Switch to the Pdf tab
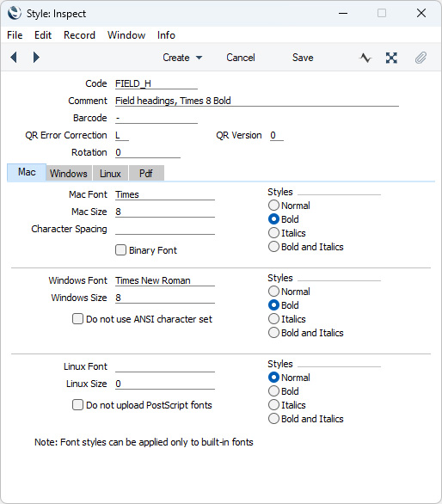 pyautogui.click(x=146, y=173)
